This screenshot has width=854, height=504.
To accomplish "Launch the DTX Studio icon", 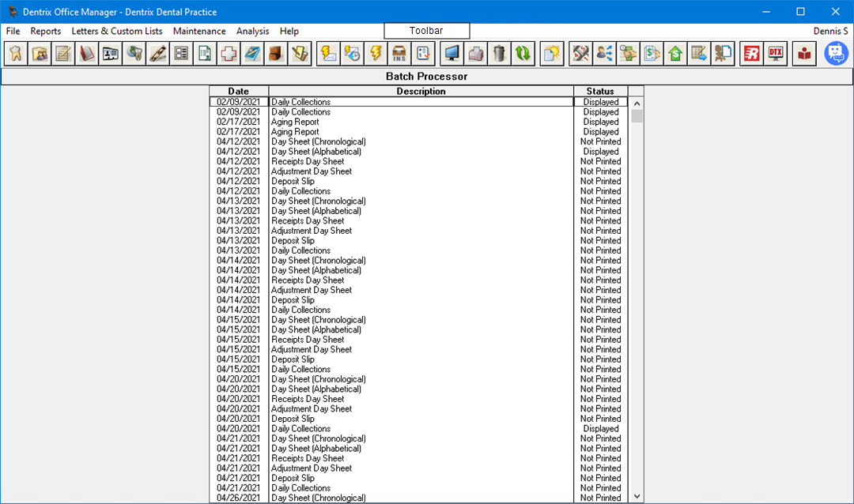I will pos(776,54).
